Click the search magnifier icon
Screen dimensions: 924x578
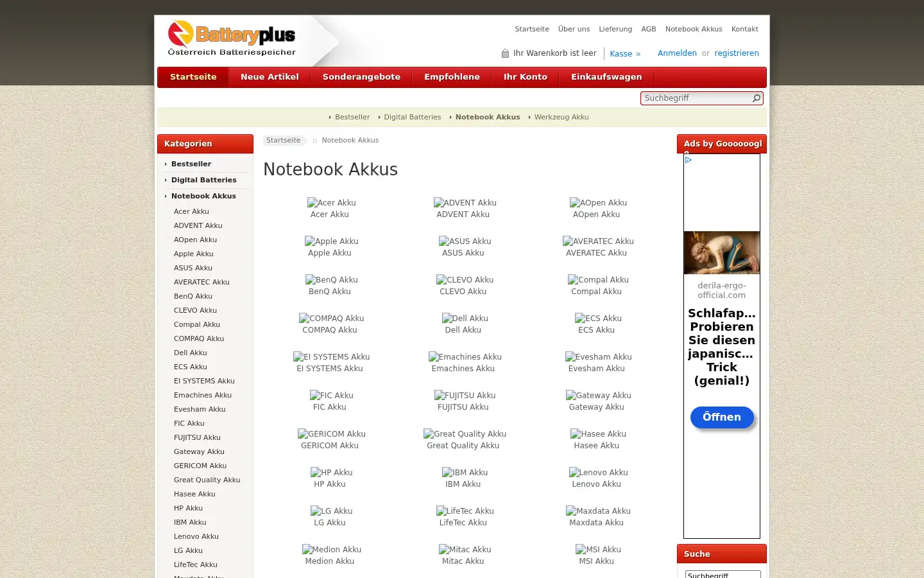(x=757, y=98)
